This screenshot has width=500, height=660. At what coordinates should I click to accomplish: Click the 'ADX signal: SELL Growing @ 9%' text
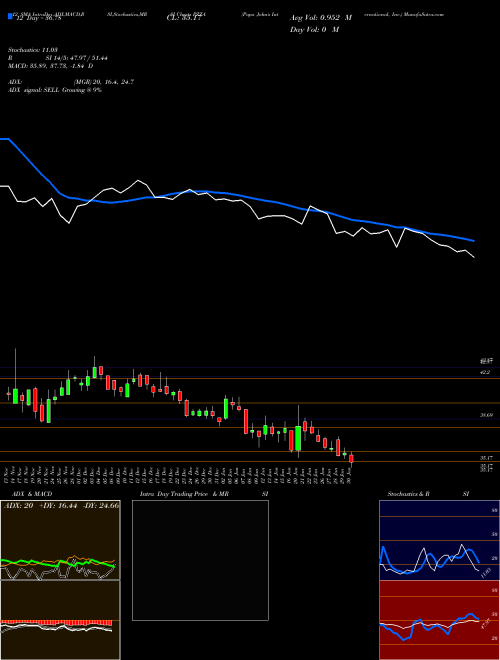[x=55, y=90]
